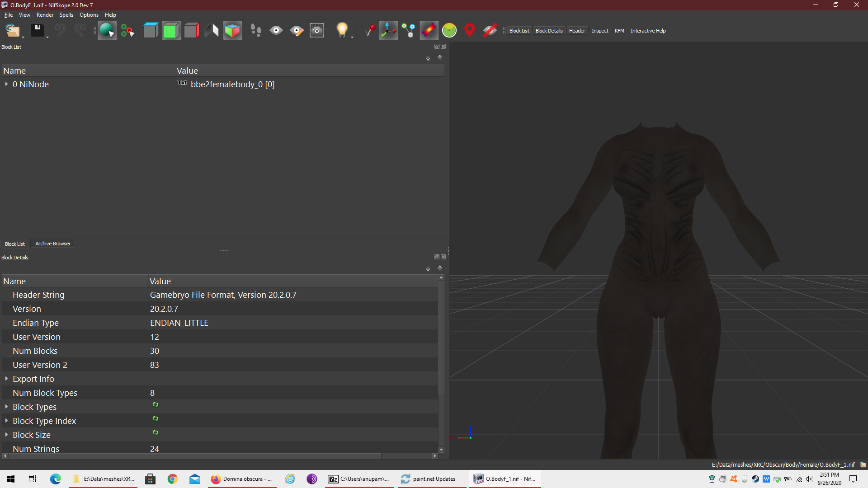Click the Load file icon
The height and width of the screenshot is (488, 868).
tap(12, 31)
